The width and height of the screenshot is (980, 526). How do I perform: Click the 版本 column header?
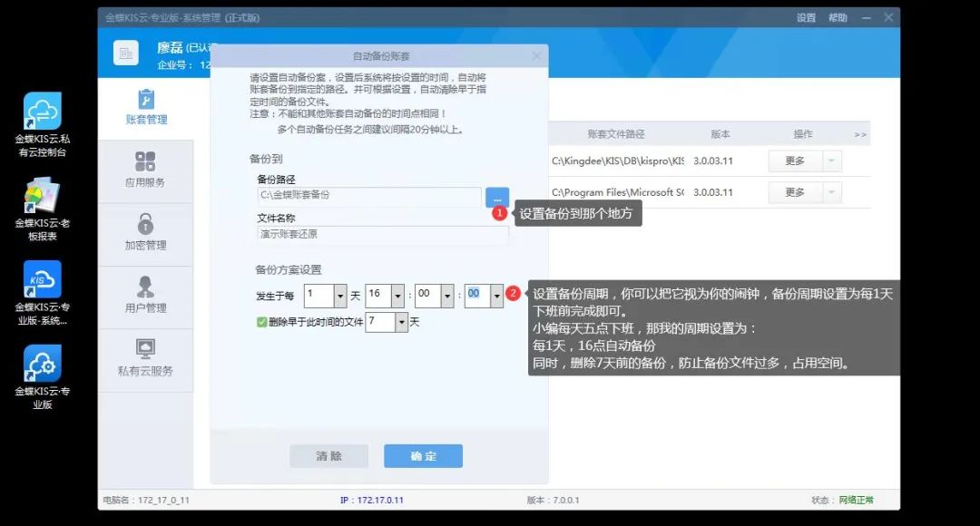(x=720, y=133)
